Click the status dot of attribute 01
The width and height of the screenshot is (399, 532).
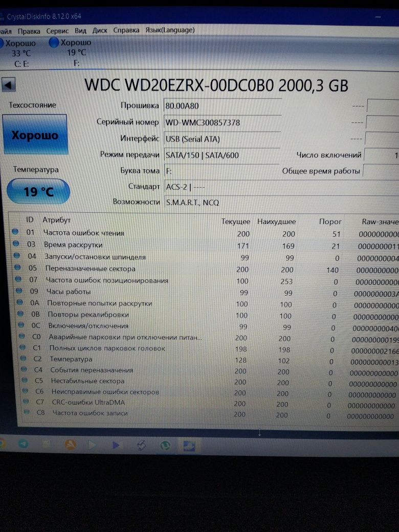15,231
